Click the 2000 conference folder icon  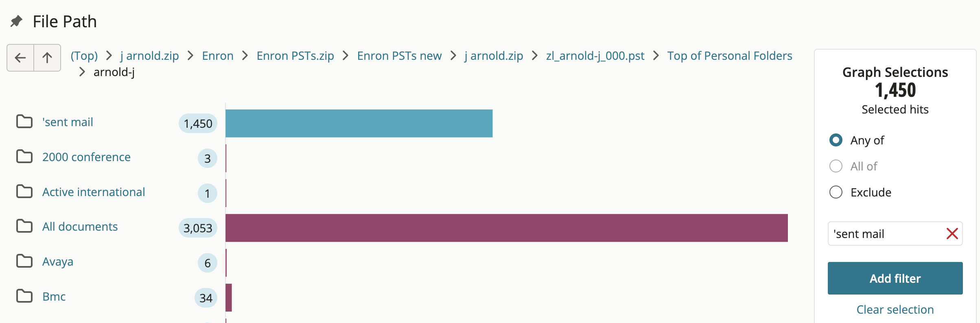click(x=24, y=157)
